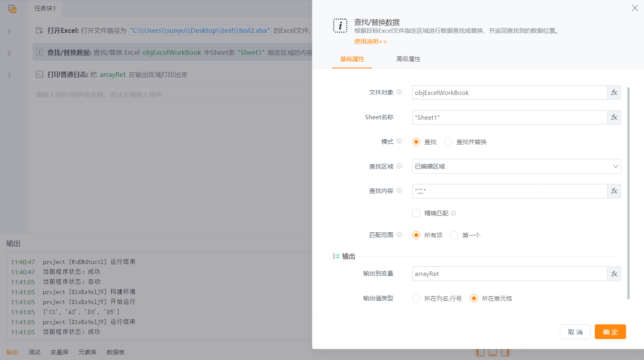The image size is (644, 360).
Task: Open the 查找区域 dropdown list
Action: click(516, 167)
